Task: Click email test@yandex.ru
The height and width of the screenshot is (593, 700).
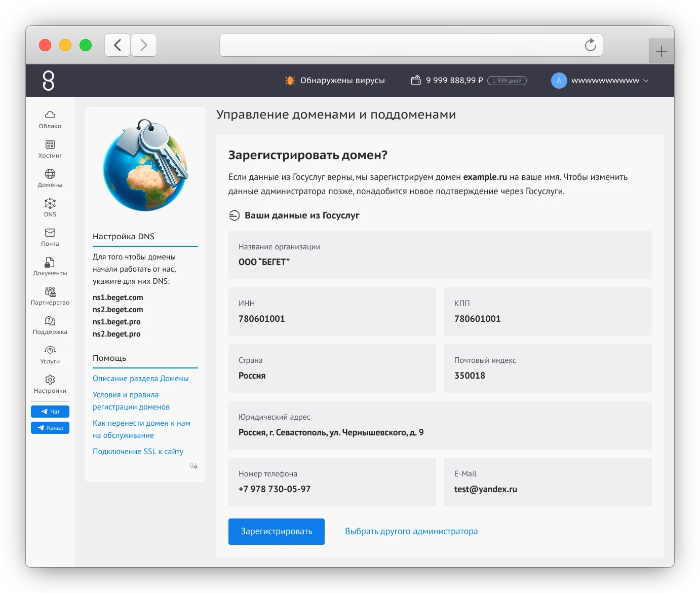Action: tap(486, 489)
